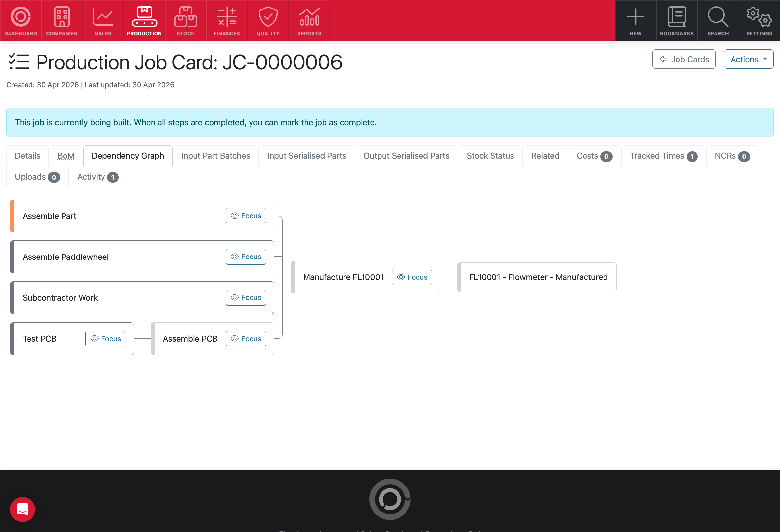
Task: Click the job card checklist icon
Action: point(19,62)
